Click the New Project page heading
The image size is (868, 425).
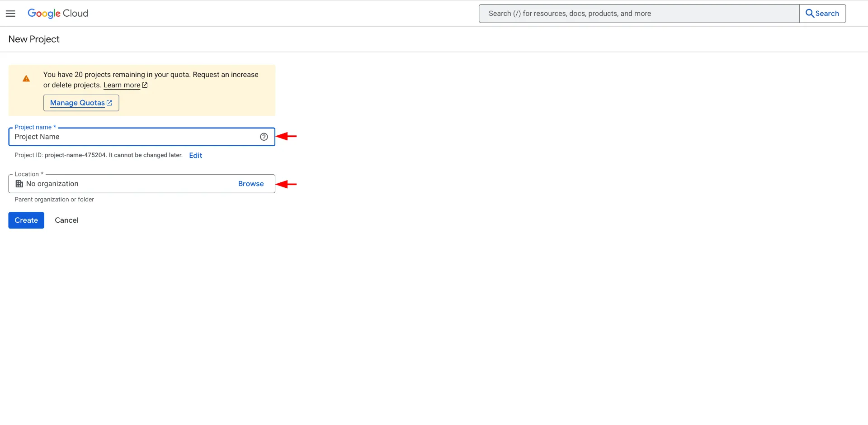(x=34, y=39)
